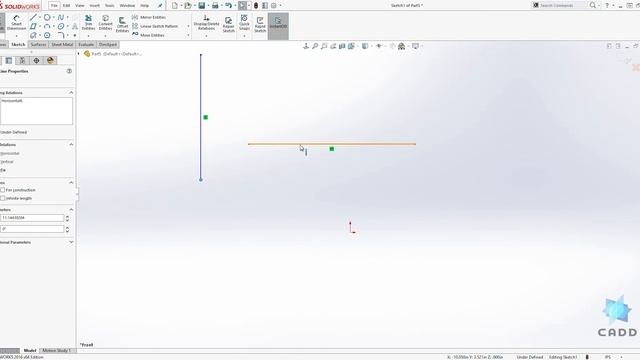Open the DimXpertManager panel tab
The width and height of the screenshot is (640, 360).
point(36,60)
